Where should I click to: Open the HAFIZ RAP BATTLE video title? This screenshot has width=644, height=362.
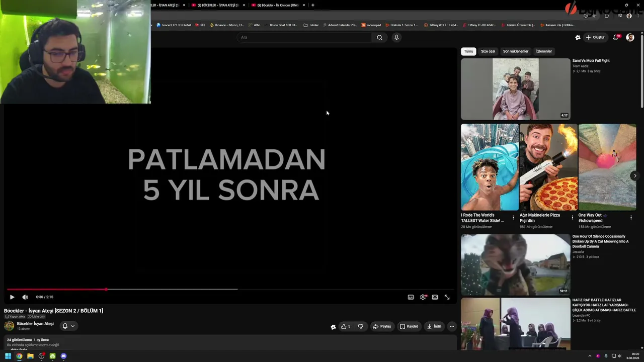(x=604, y=305)
